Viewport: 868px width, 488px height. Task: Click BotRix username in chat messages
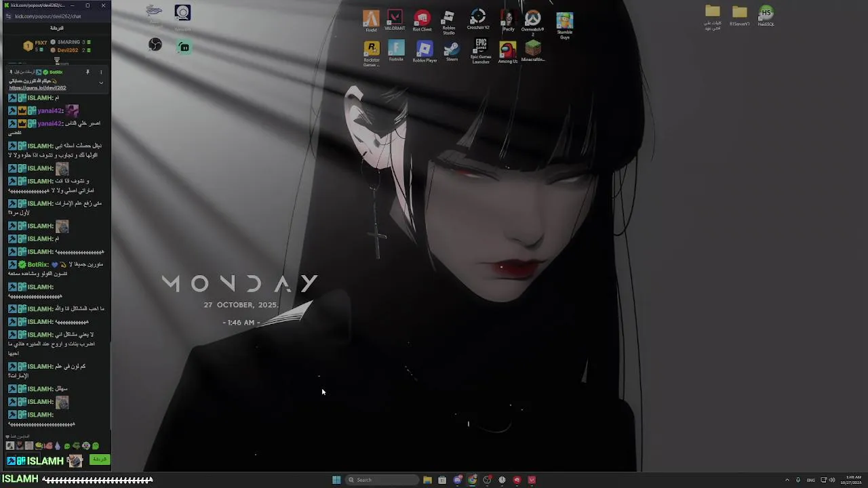[38, 264]
